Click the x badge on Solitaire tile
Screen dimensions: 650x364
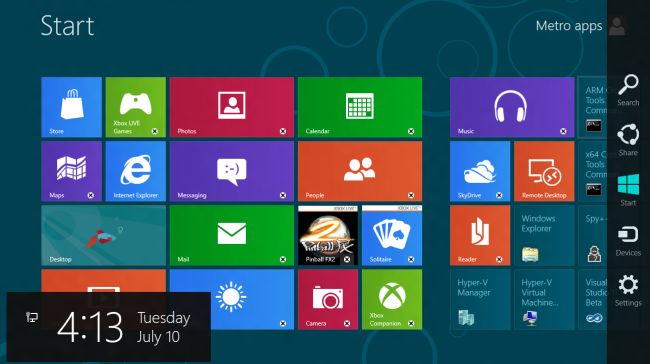click(x=411, y=259)
